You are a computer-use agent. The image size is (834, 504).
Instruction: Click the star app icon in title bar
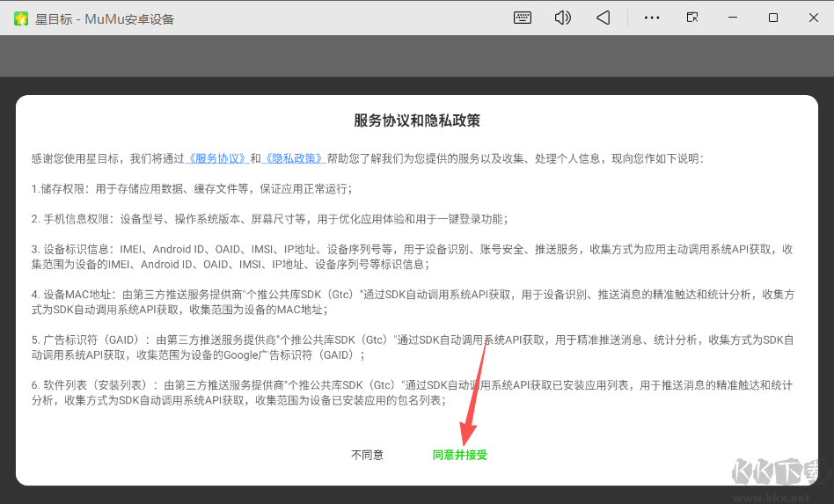click(21, 18)
